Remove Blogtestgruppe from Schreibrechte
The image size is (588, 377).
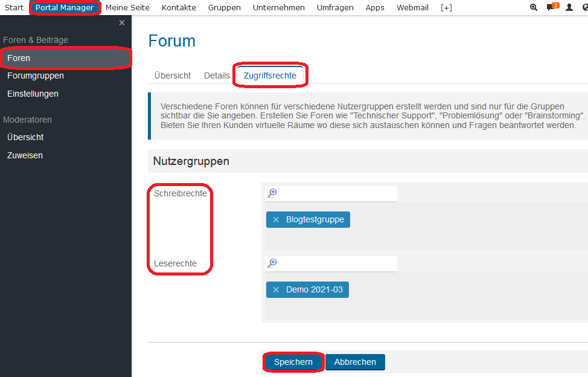(276, 220)
